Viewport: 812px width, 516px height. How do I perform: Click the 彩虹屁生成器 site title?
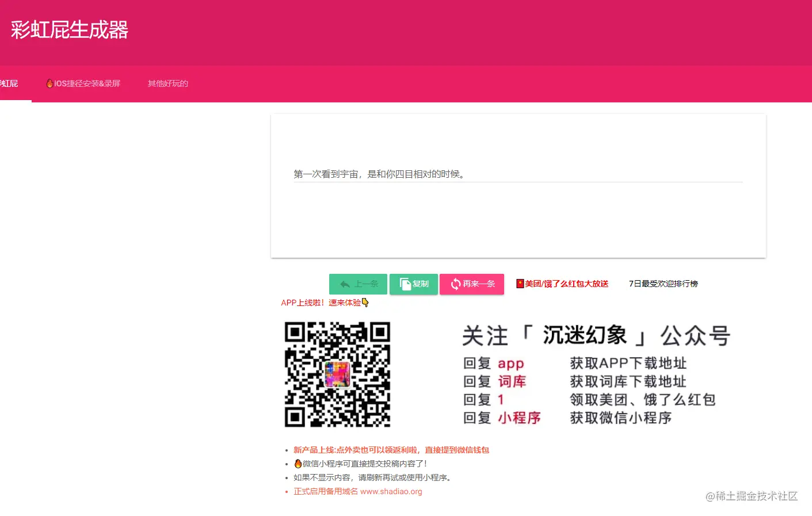(69, 30)
